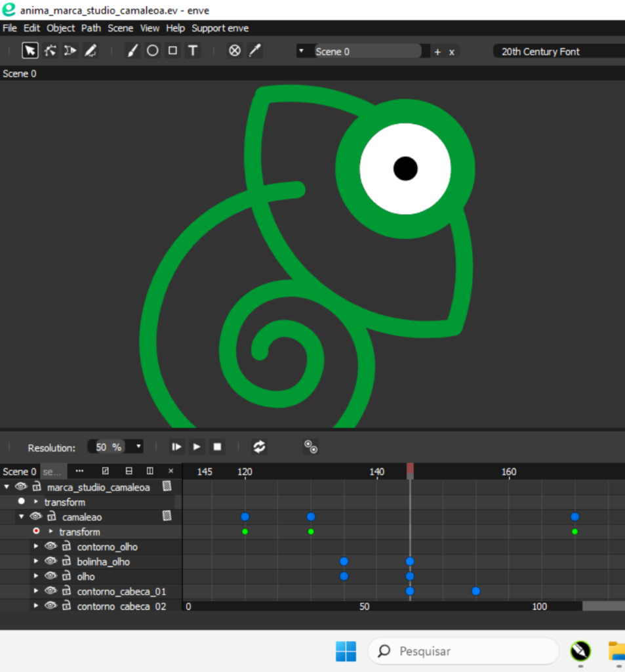Click the add scene plus button
The width and height of the screenshot is (625, 672).
point(437,52)
